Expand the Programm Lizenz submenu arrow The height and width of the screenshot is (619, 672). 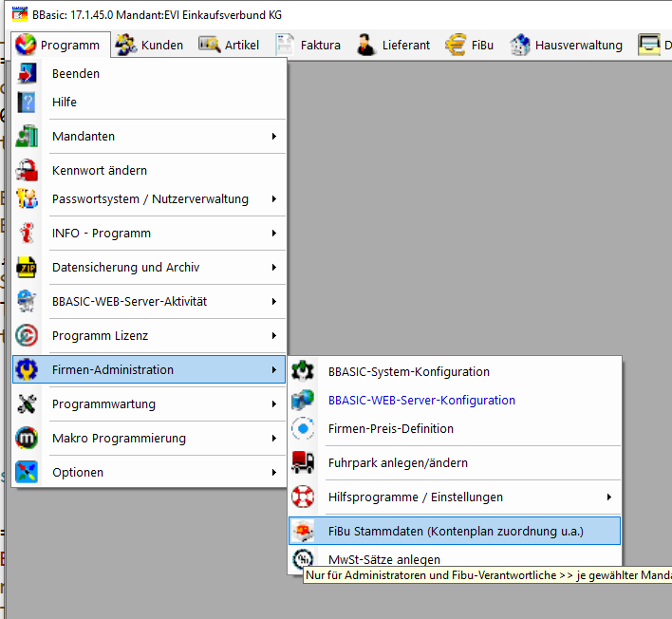[274, 336]
